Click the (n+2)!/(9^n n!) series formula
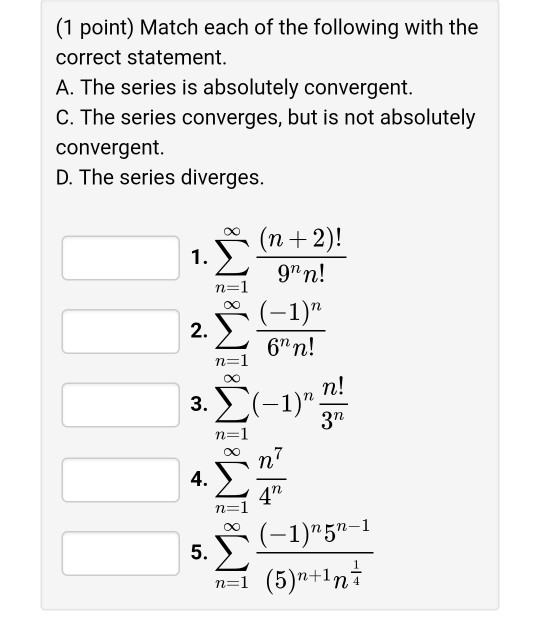The image size is (540, 622). (281, 260)
